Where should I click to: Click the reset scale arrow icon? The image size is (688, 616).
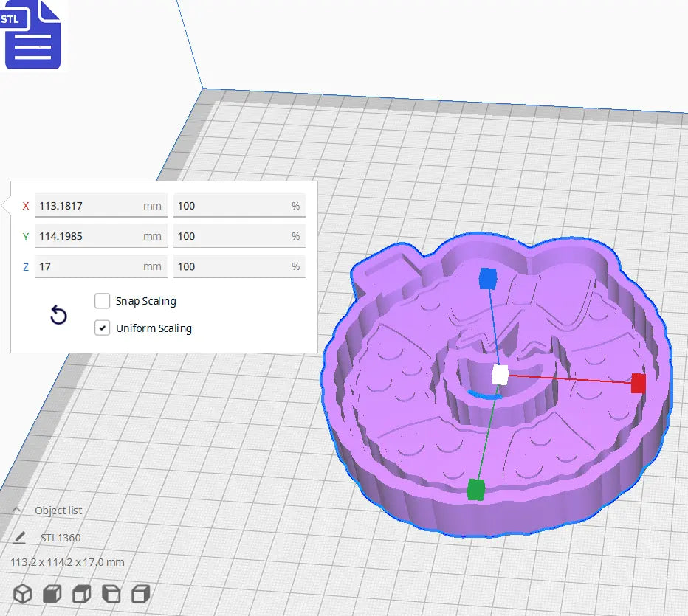(58, 315)
